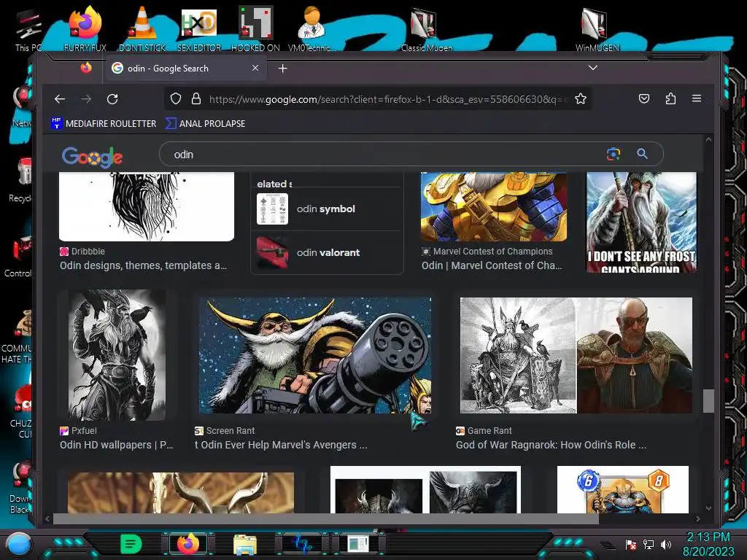Open Marvel Contest of Champions Odin image
This screenshot has height=560, width=747.
[x=494, y=206]
